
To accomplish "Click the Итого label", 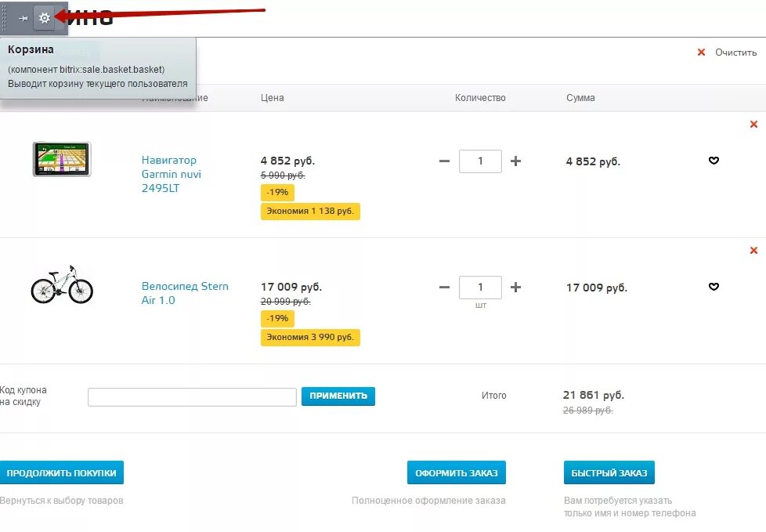I will [494, 395].
